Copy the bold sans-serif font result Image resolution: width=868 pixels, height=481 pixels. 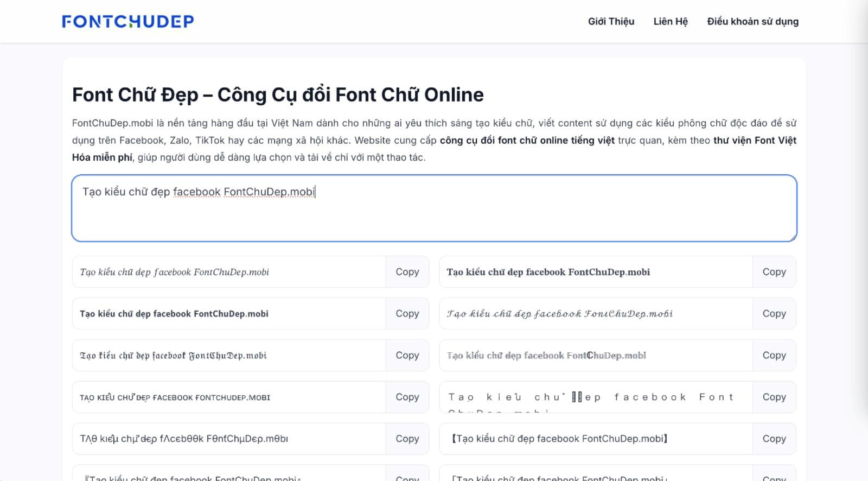click(x=407, y=314)
